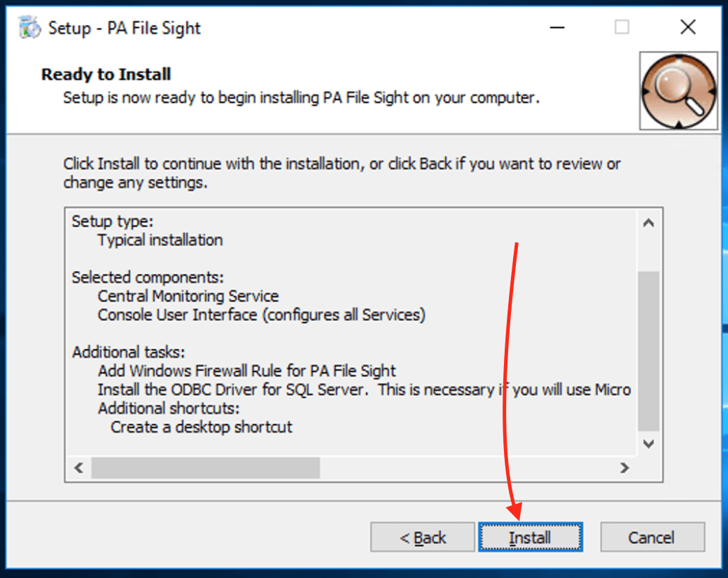Minimize the Setup window
The image size is (728, 578).
click(x=557, y=28)
